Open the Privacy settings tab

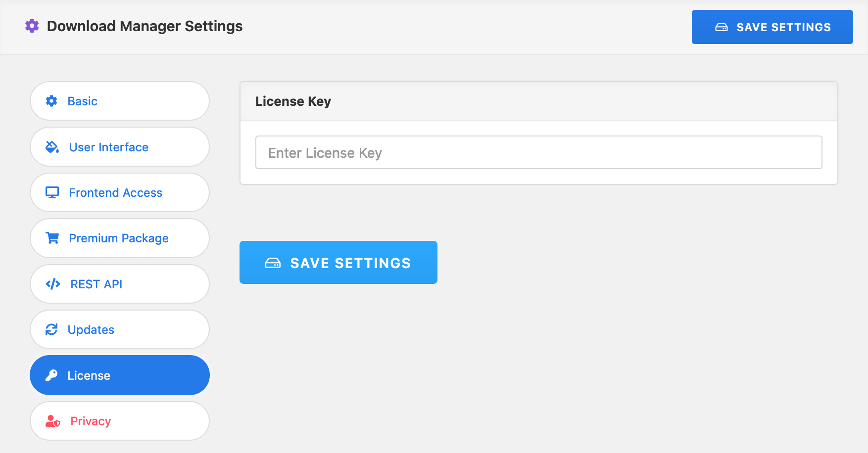point(120,421)
